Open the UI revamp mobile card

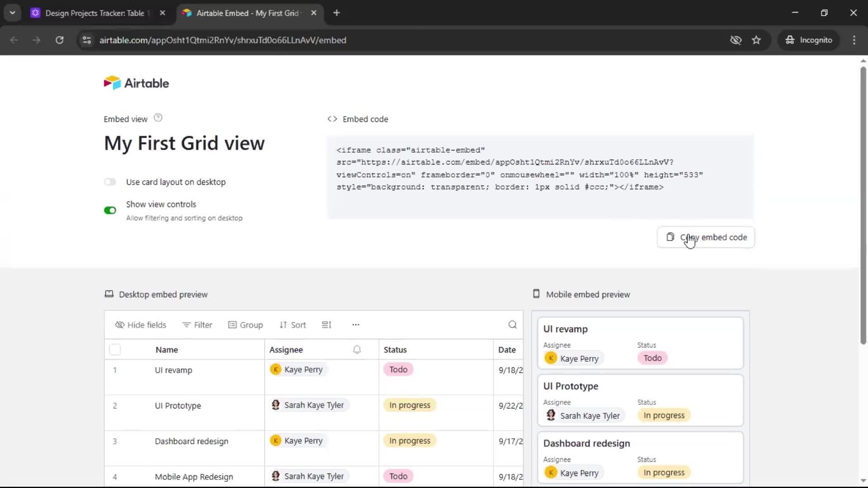pyautogui.click(x=640, y=343)
